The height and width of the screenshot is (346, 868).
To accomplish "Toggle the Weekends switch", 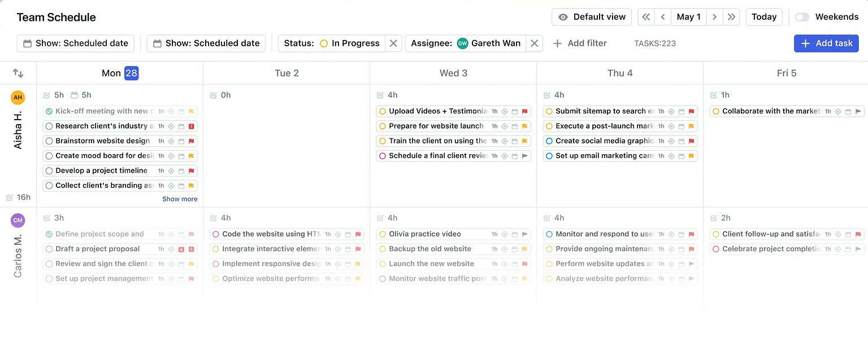I will coord(802,16).
